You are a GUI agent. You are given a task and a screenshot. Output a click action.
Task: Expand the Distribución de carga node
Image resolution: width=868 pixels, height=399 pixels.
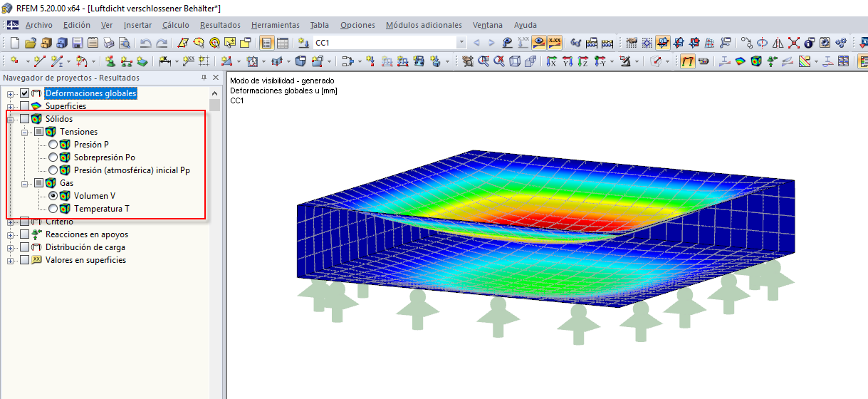(11, 247)
